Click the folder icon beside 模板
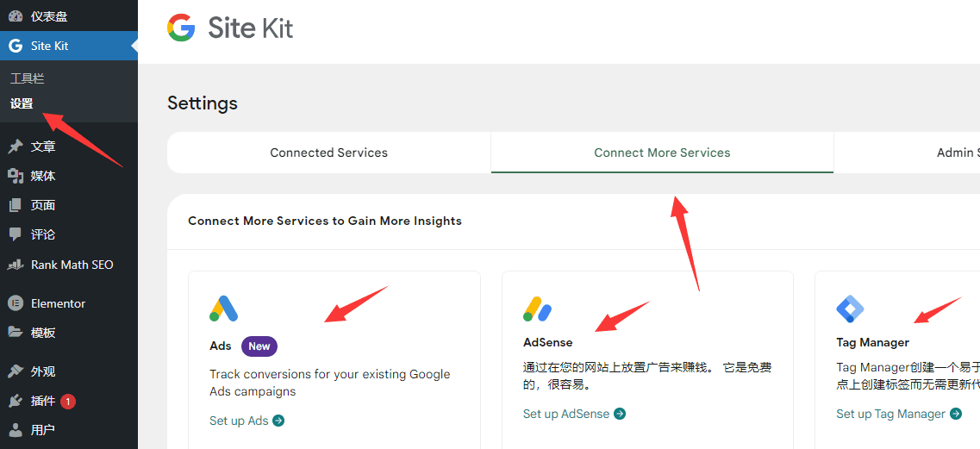980x449 pixels. pyautogui.click(x=16, y=332)
